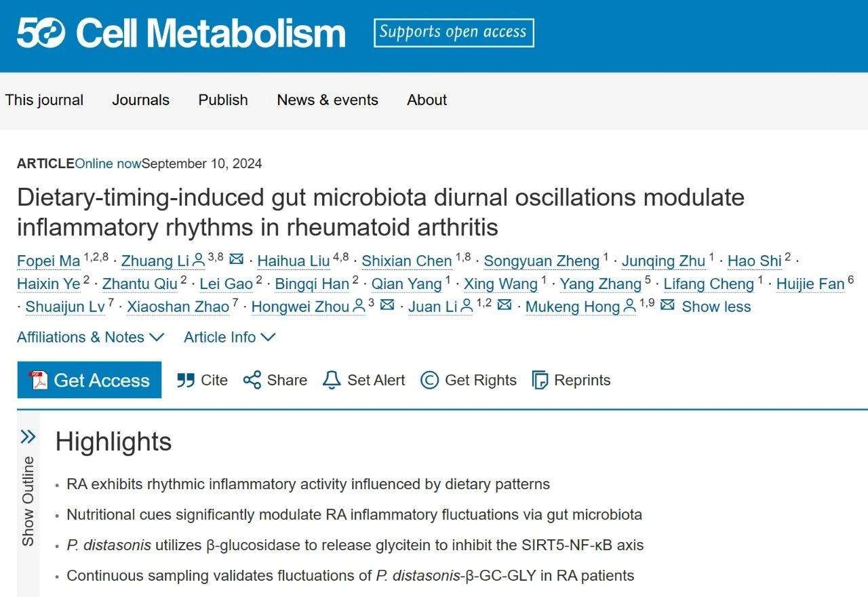Click the Set Alert bell icon
This screenshot has width=868, height=597.
pos(332,380)
